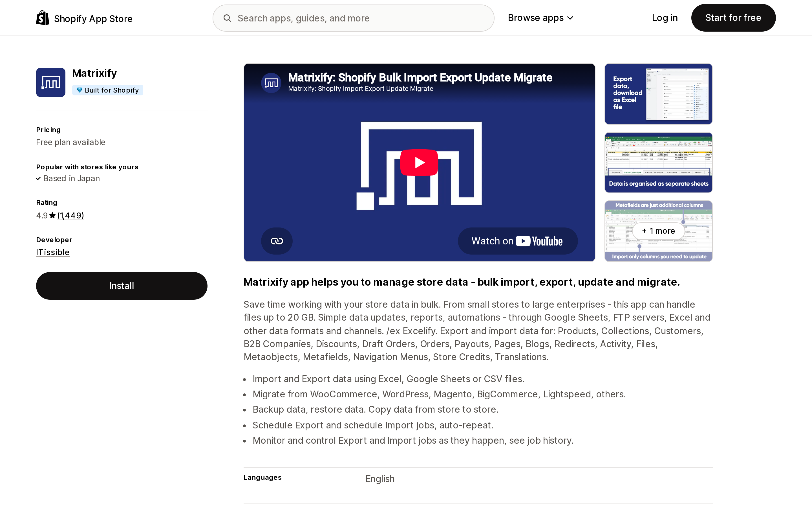Click the video title text

420,78
